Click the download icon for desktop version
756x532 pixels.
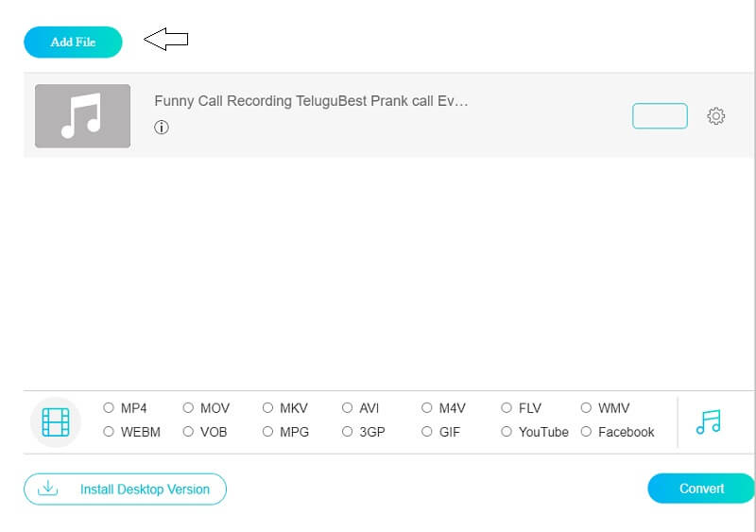48,489
